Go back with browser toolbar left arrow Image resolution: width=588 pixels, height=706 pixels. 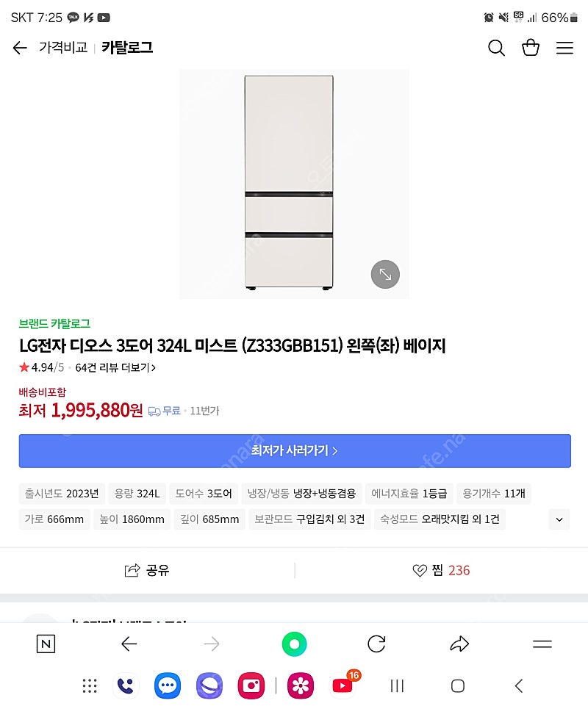coord(129,644)
